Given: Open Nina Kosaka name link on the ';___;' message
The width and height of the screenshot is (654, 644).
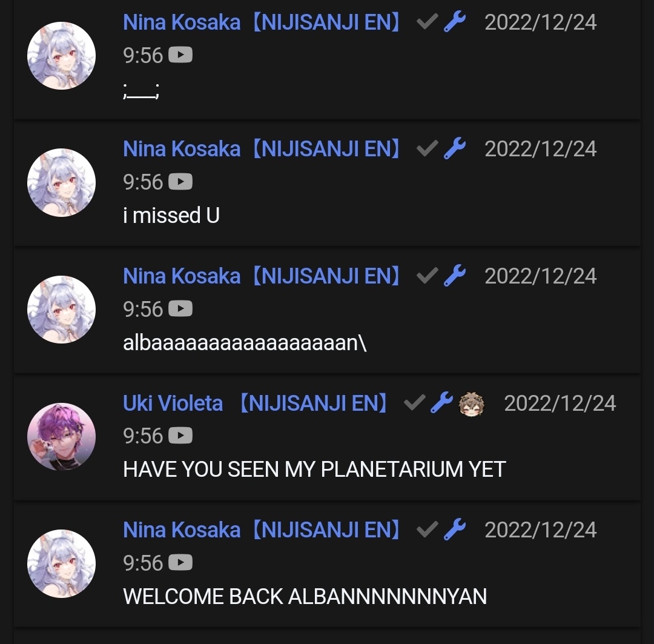Looking at the screenshot, I should (x=262, y=22).
